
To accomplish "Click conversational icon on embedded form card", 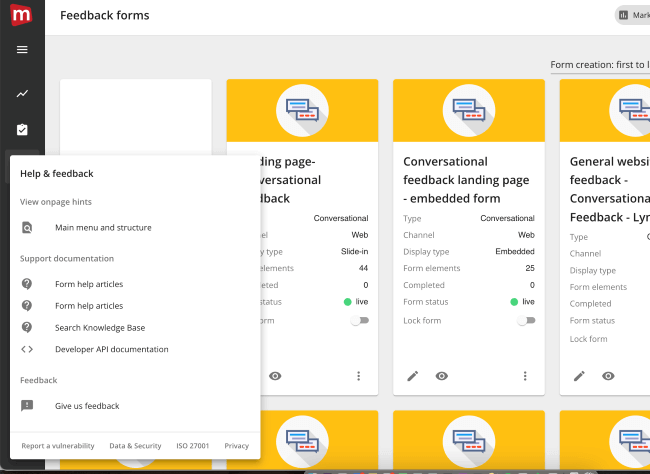I will tap(469, 111).
